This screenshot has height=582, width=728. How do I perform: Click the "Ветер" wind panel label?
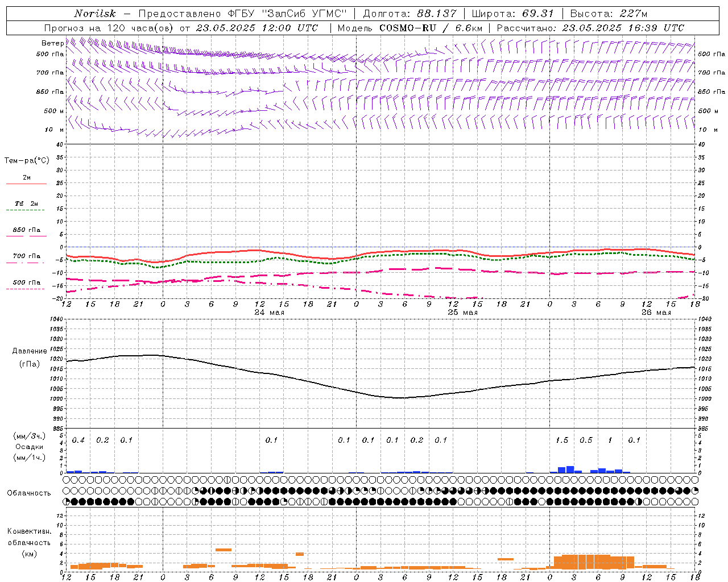click(53, 43)
